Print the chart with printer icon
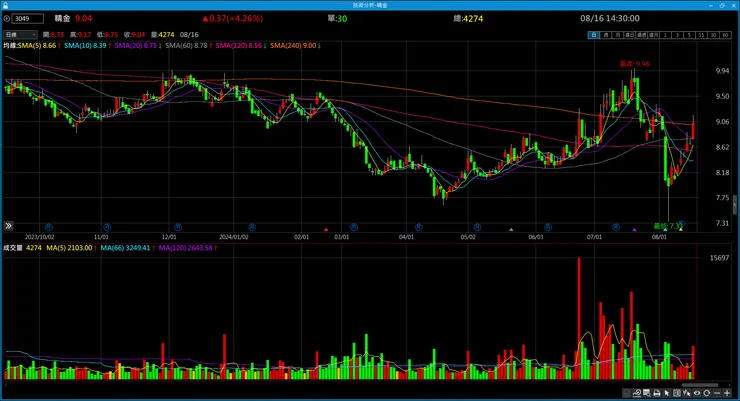This screenshot has height=401, width=740. 657,393
